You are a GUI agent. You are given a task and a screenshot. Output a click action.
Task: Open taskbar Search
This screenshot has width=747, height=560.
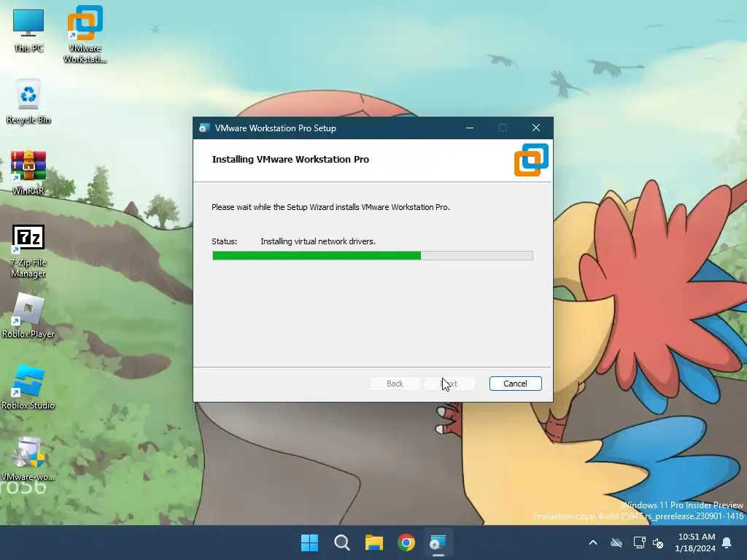(x=342, y=542)
